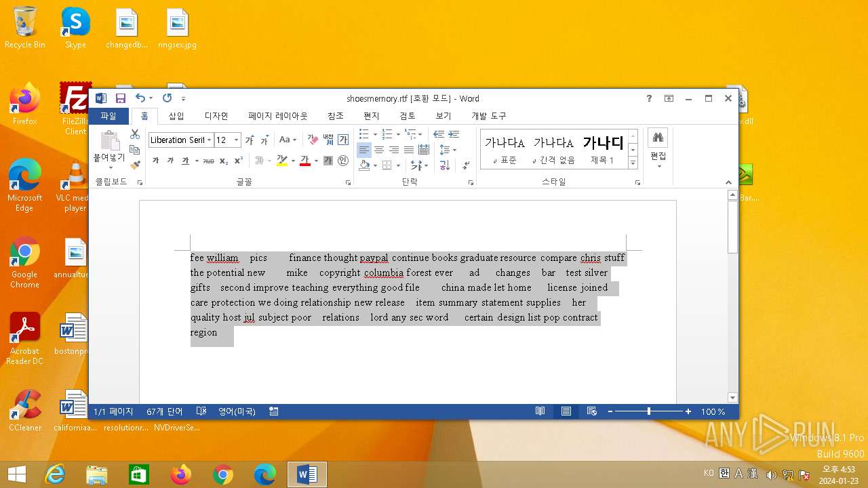Click the Paste clipboard icon
The image size is (868, 488).
pyautogui.click(x=109, y=140)
